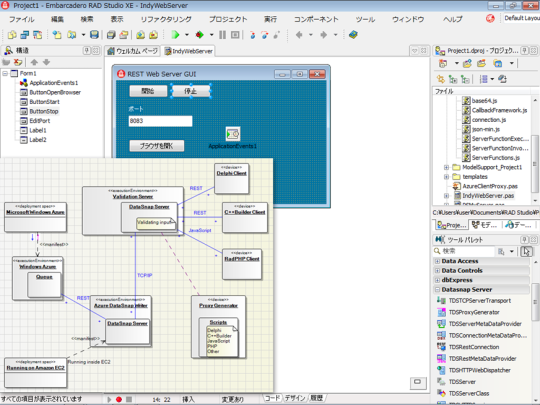Click the Save floppy disk toolbar icon
The width and height of the screenshot is (540, 405).
pyautogui.click(x=94, y=35)
